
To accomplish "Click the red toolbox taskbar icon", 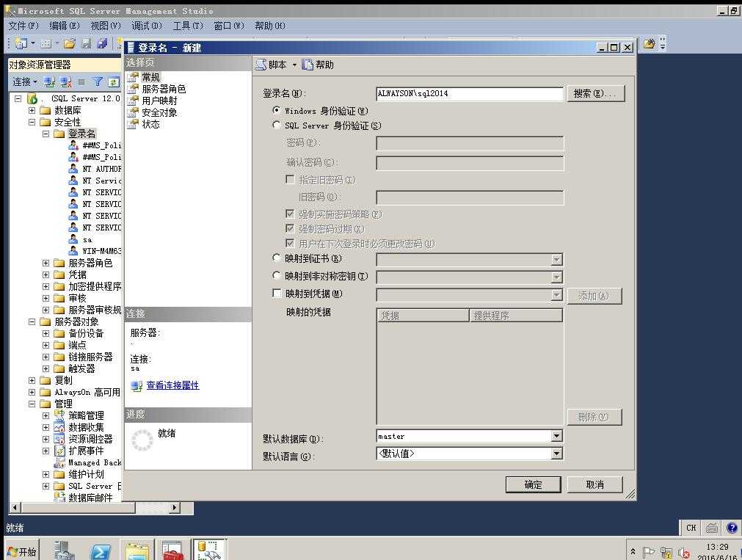I will click(x=172, y=550).
